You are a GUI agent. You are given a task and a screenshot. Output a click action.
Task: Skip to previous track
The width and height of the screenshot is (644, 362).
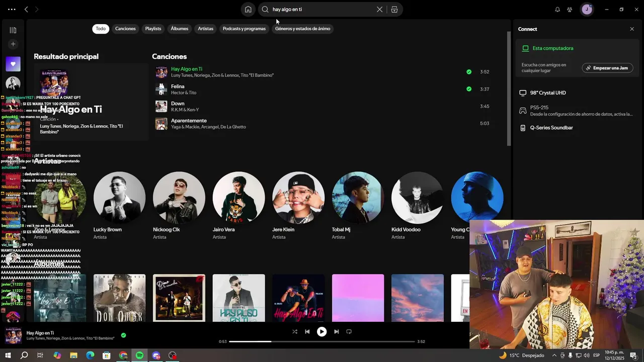tap(307, 331)
